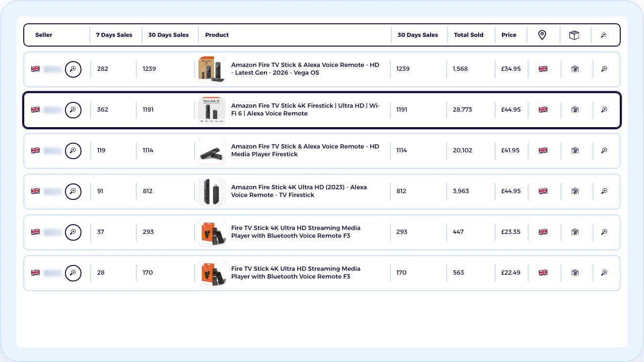
Task: Open the product thumbnail in the £23.35 row
Action: pyautogui.click(x=212, y=232)
